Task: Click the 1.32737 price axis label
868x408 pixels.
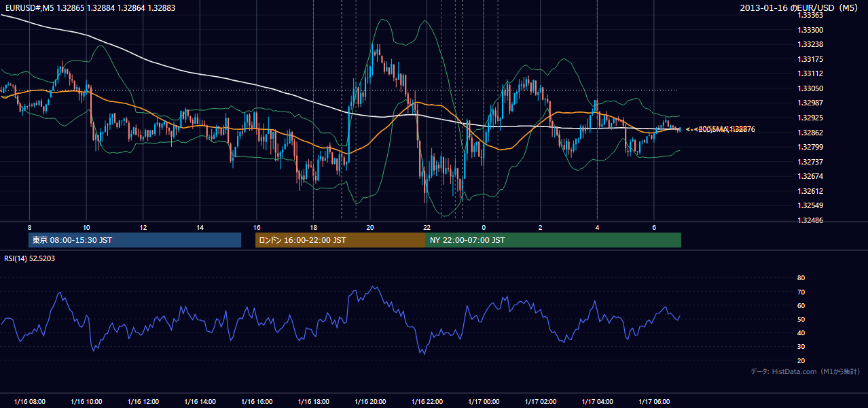Action: click(x=810, y=162)
